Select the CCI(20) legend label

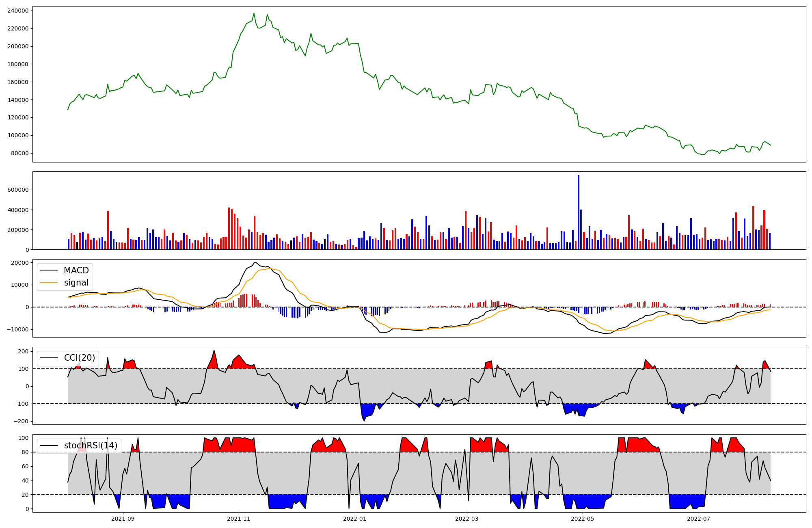click(79, 358)
